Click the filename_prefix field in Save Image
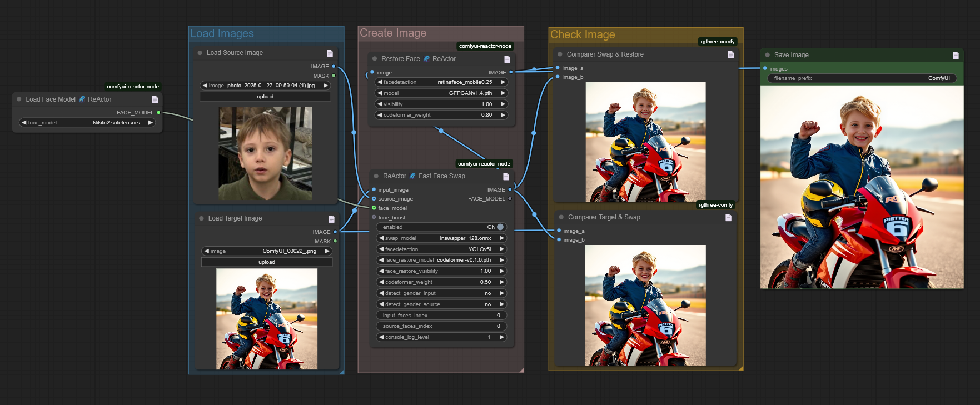Screen dimensions: 980x405 (861, 78)
